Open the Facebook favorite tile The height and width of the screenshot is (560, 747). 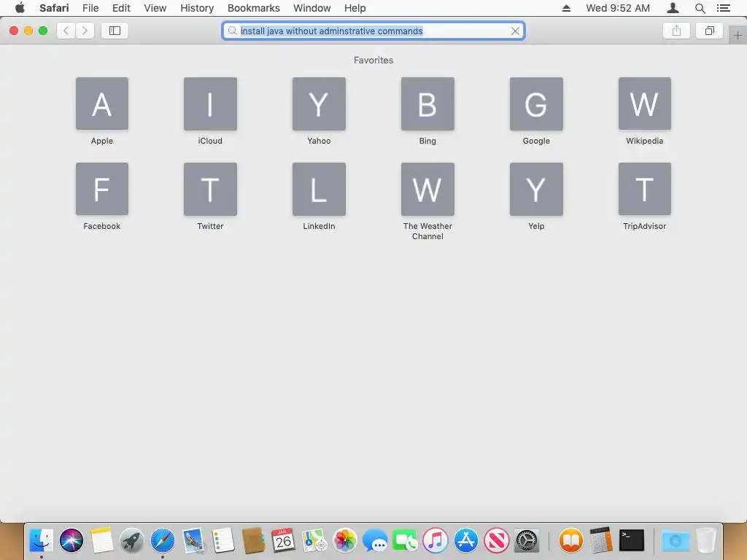pyautogui.click(x=102, y=189)
